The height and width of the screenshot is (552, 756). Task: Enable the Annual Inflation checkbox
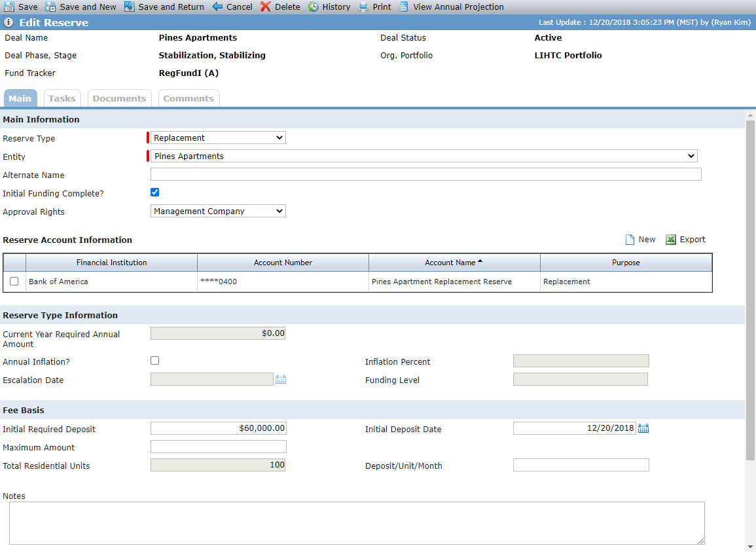(154, 360)
